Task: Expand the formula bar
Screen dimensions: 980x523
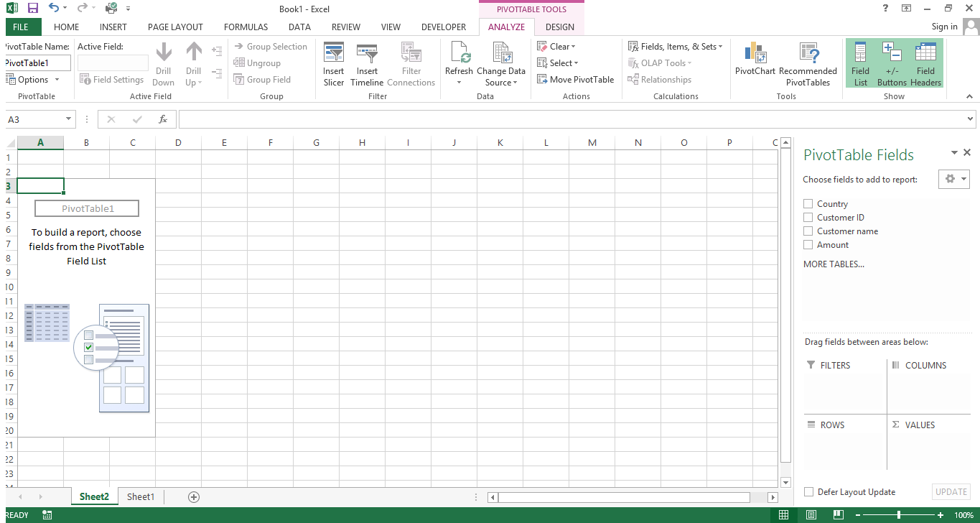Action: [971, 119]
